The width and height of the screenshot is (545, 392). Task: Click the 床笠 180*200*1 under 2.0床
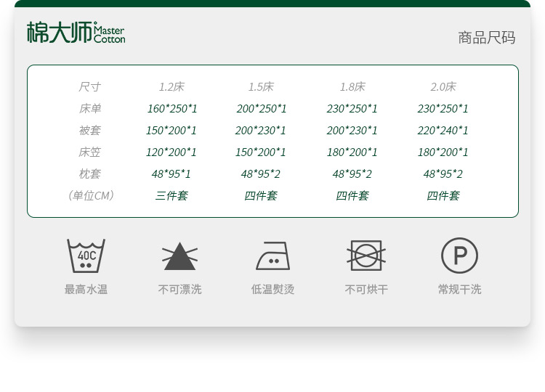tap(443, 152)
